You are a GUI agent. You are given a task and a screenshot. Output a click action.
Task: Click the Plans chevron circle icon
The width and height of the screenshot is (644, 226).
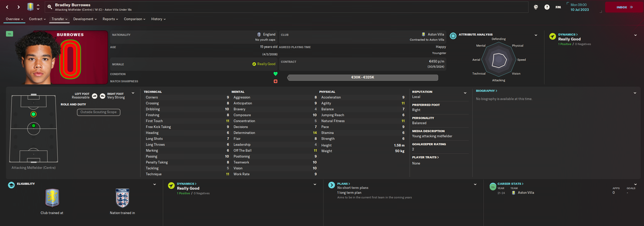[332, 185]
